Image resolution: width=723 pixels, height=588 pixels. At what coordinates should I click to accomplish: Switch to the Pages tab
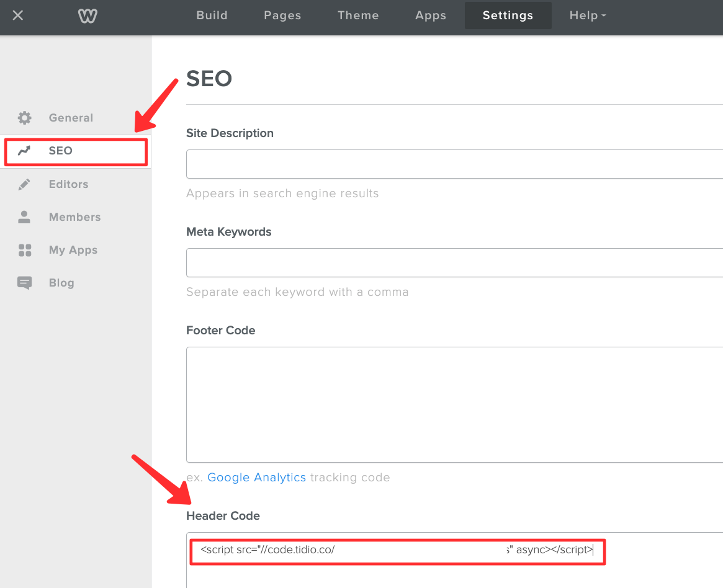[x=282, y=16]
